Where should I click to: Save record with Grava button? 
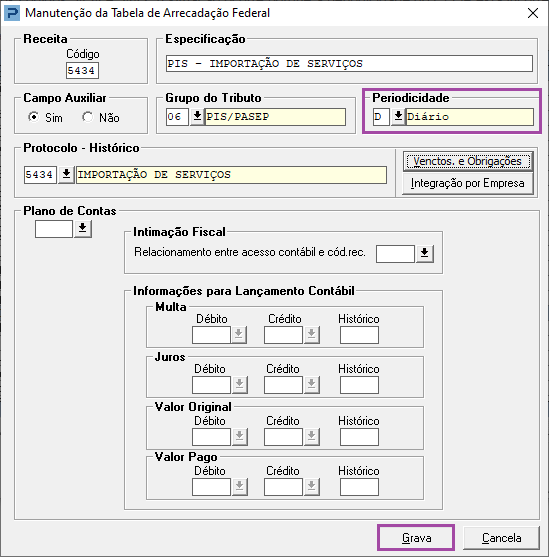pos(416,538)
